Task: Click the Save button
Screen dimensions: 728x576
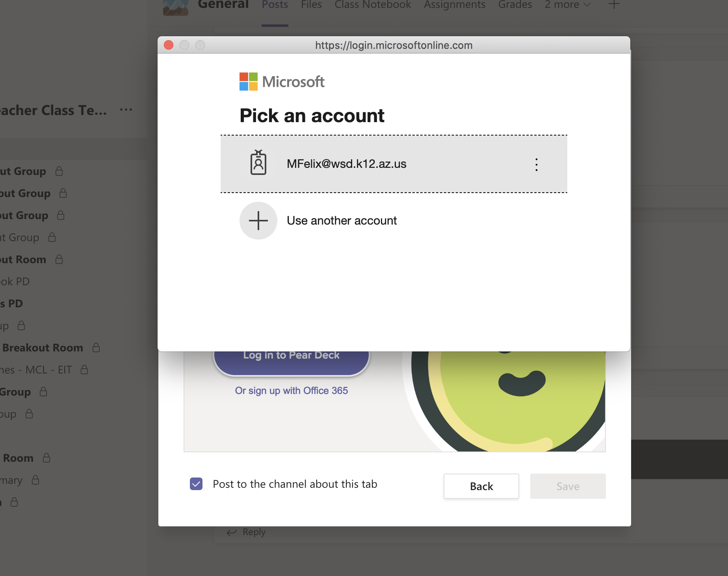Action: 568,486
